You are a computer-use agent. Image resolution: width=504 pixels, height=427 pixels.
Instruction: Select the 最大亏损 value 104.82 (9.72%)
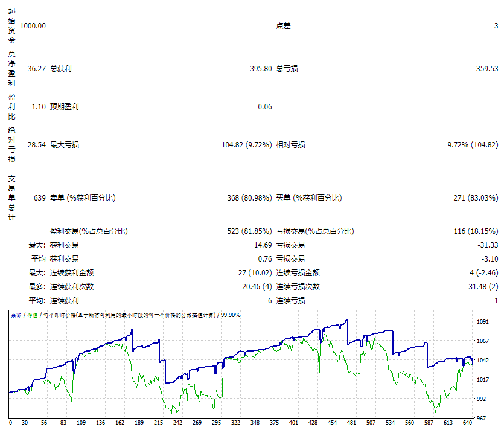pyautogui.click(x=246, y=145)
